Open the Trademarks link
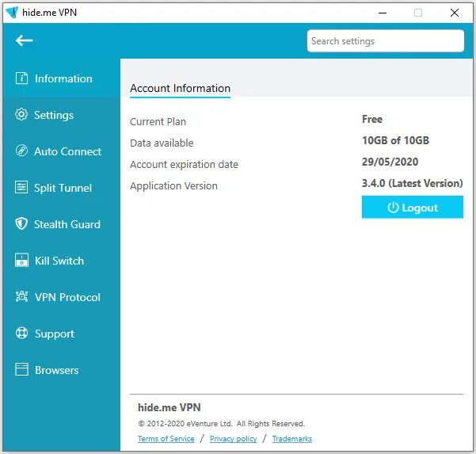 coord(292,439)
